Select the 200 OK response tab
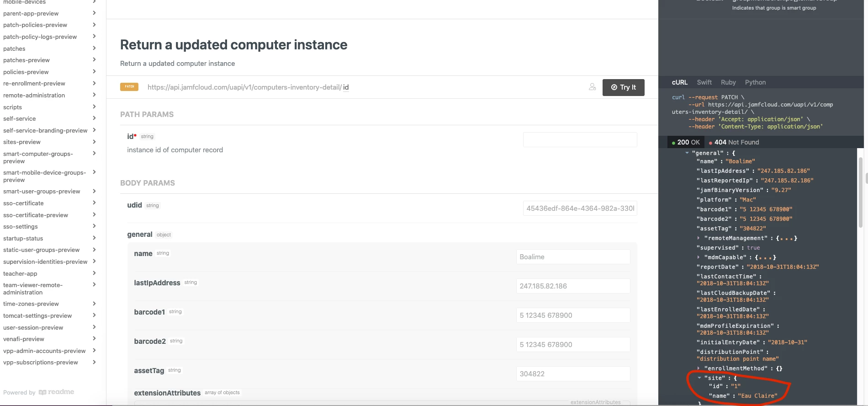Viewport: 868px width, 406px height. coord(686,142)
